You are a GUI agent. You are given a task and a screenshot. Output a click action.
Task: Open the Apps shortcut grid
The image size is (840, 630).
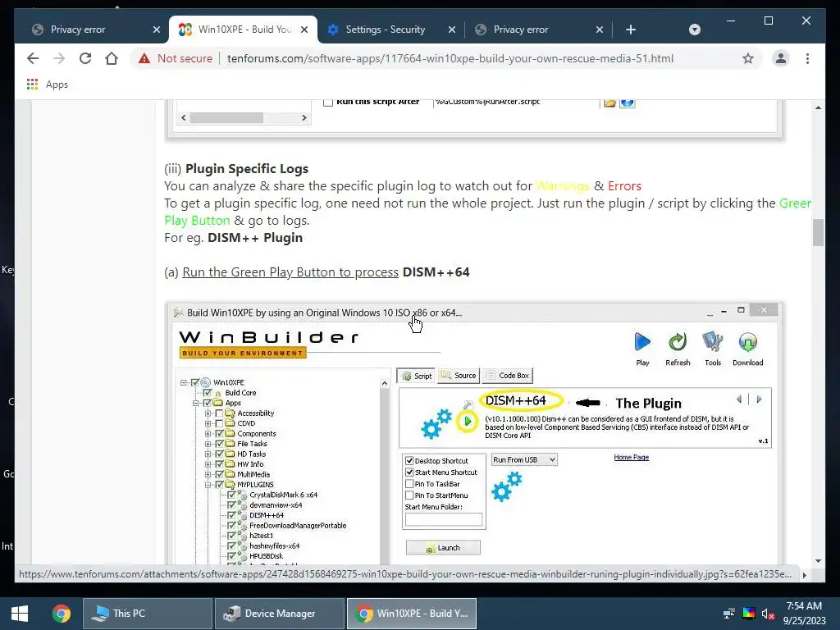click(x=32, y=84)
